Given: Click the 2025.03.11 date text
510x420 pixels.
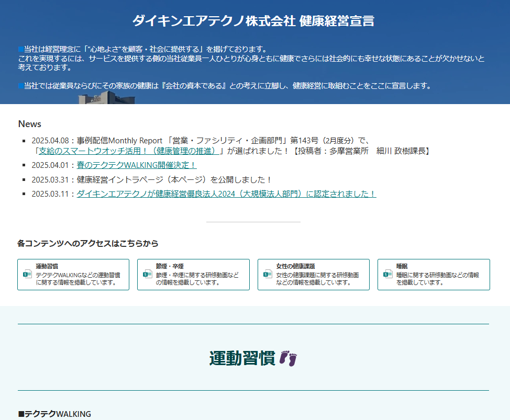Looking at the screenshot, I should pyautogui.click(x=50, y=194).
